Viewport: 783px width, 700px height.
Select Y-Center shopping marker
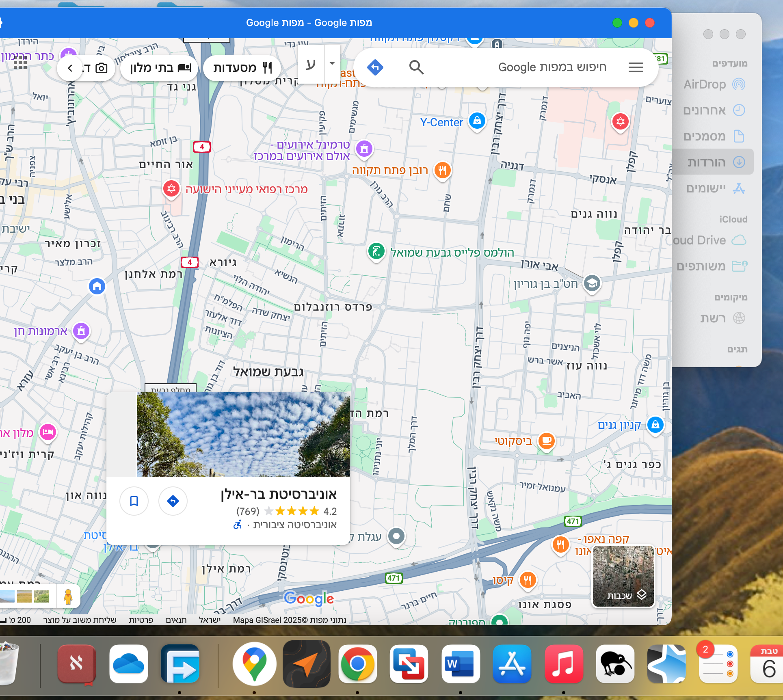[477, 121]
